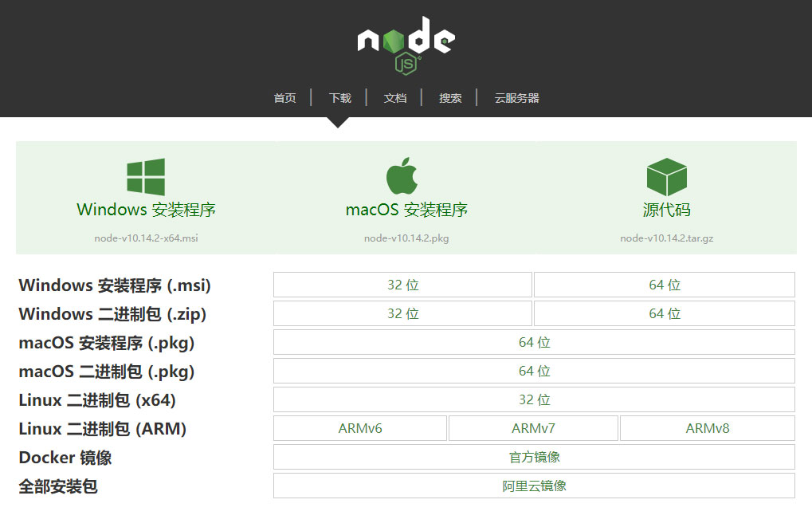Open the 搜索 navigation item

(x=450, y=98)
